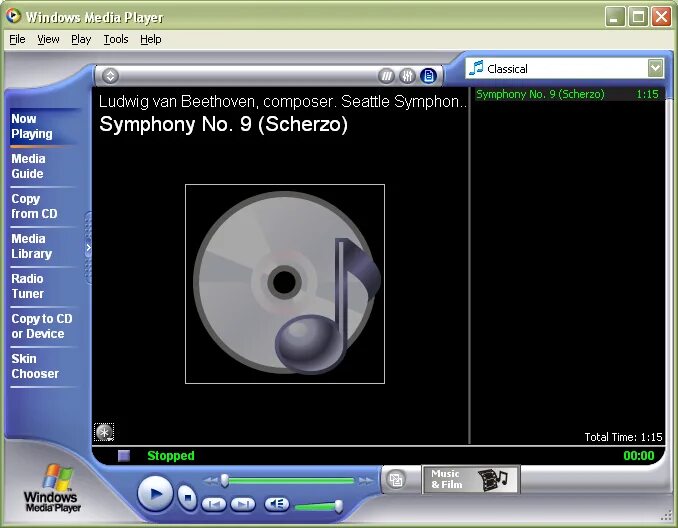Collapse the taskbar with the side arrow
The height and width of the screenshot is (528, 678).
point(88,248)
